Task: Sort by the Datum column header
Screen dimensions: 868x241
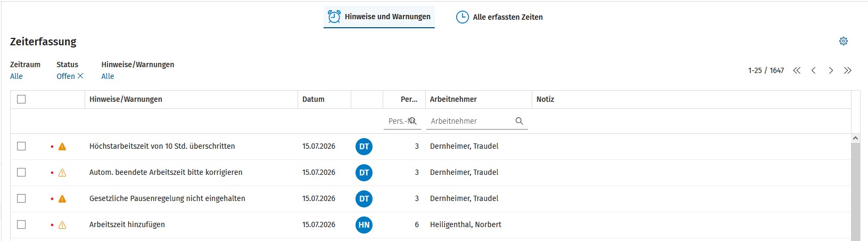Action: [x=324, y=99]
